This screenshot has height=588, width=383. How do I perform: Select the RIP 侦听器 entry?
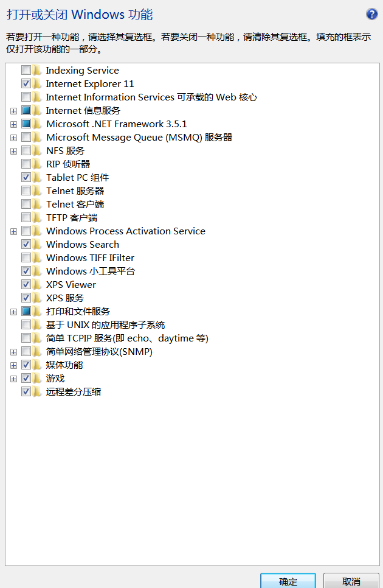(68, 164)
